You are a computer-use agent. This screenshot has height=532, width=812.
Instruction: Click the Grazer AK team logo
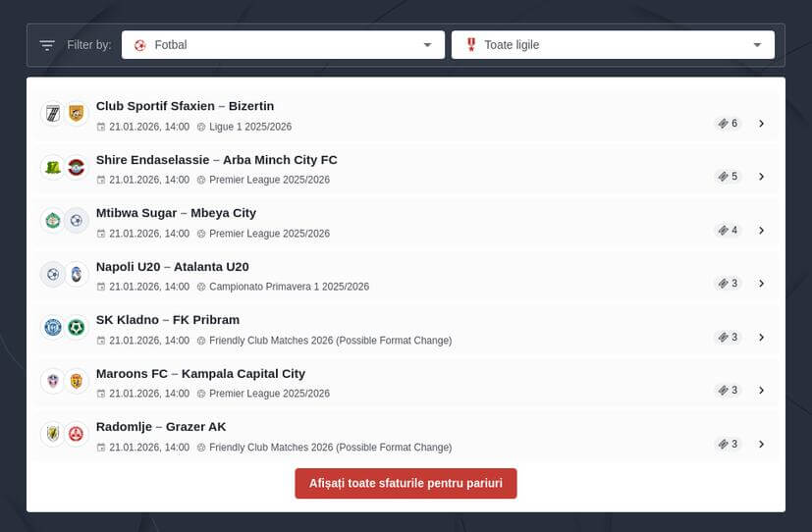(x=77, y=434)
